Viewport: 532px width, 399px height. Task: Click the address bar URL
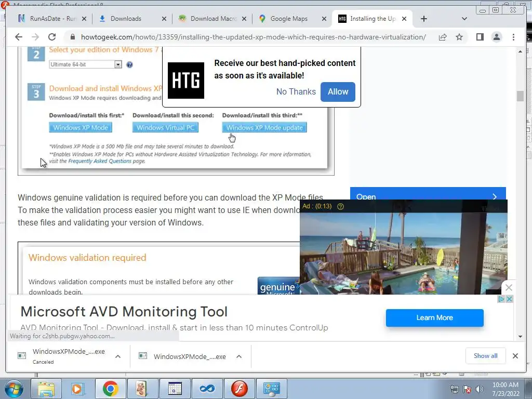click(253, 37)
